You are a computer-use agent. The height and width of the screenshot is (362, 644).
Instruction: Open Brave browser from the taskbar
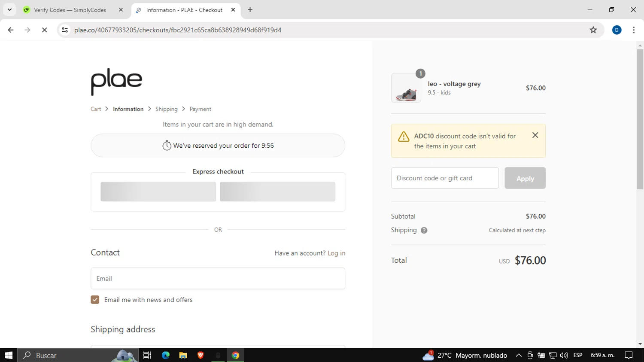click(200, 355)
